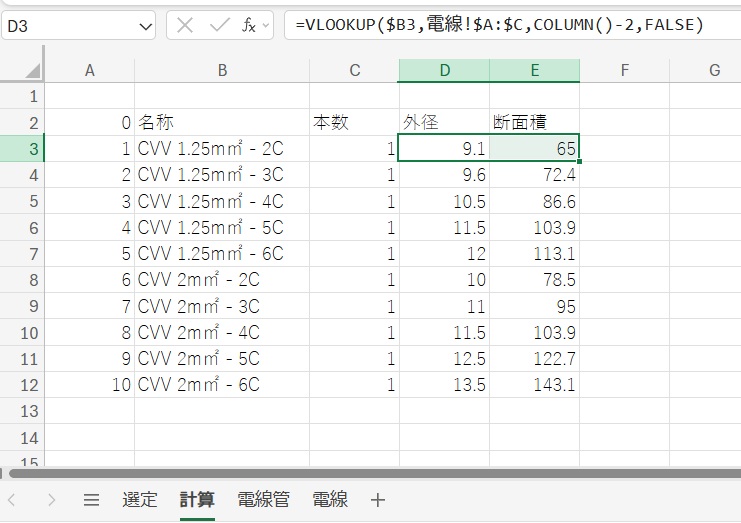Image resolution: width=741 pixels, height=523 pixels.
Task: Expand the formula bar function dropdown arrow
Action: (x=266, y=26)
